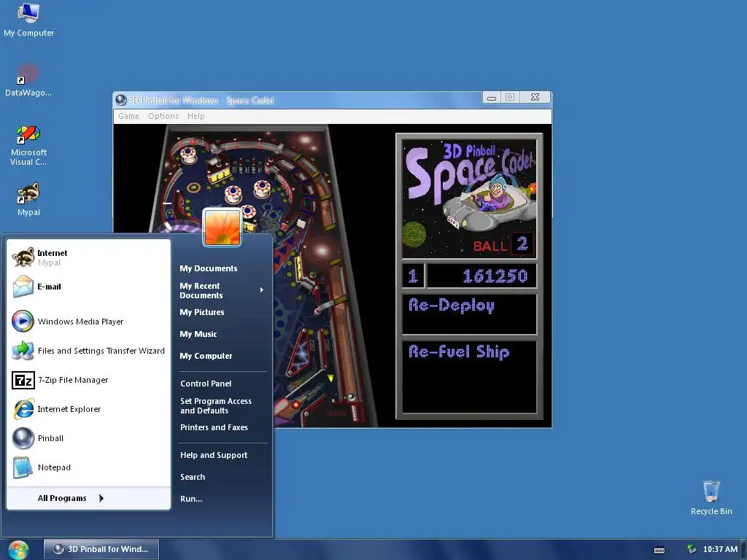Launch Windows Media Player
The image size is (747, 560).
tap(88, 322)
